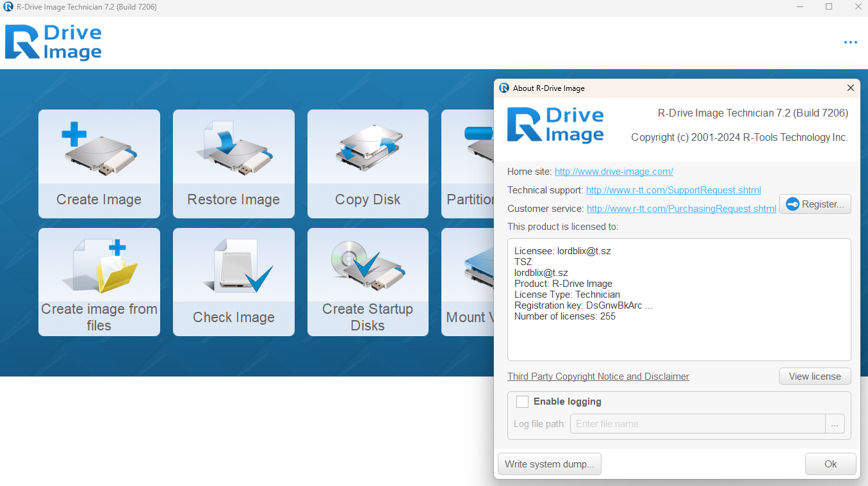Browse for log file with ellipsis button
Image resolution: width=868 pixels, height=486 pixels.
[835, 424]
